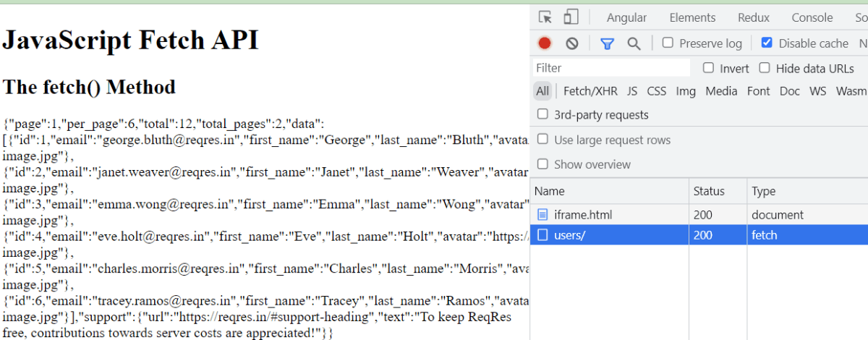Viewport: 868px width, 340px height.
Task: Toggle the device toolbar icon
Action: 571,17
